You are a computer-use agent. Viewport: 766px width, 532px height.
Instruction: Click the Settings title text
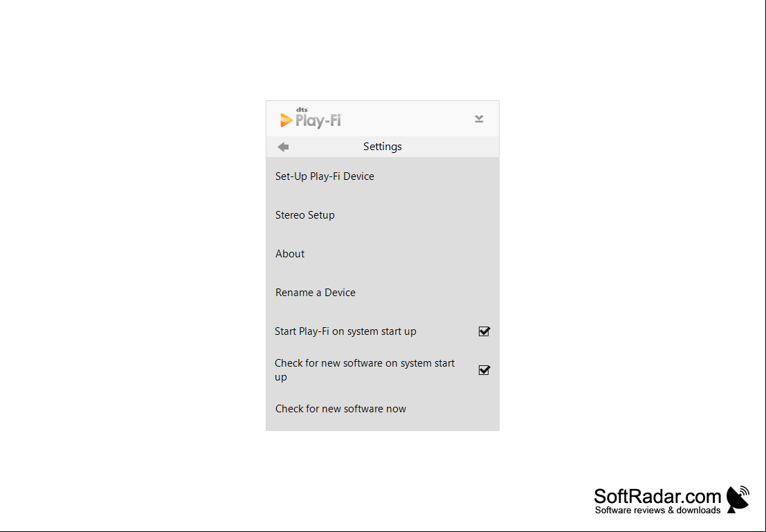click(x=383, y=147)
